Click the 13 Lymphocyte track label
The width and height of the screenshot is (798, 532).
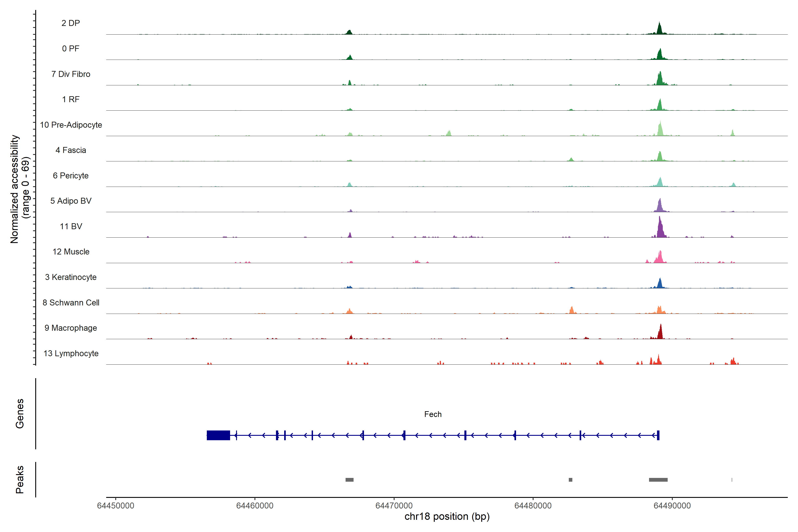71,353
